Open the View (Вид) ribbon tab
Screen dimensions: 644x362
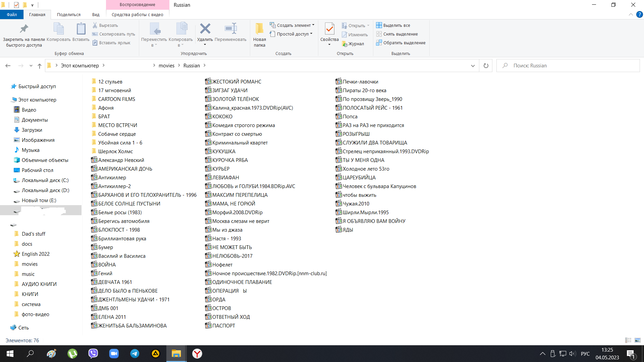[x=96, y=15]
